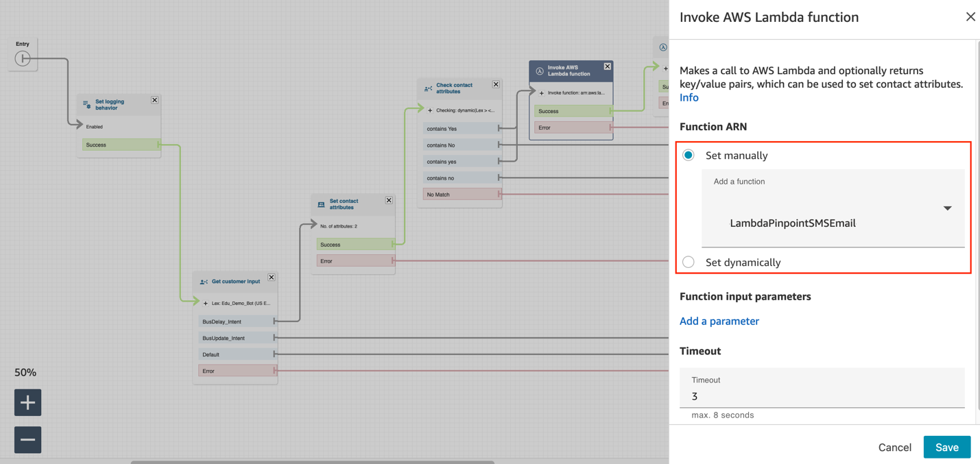This screenshot has height=464, width=980.
Task: Click Add a parameter link
Action: click(x=719, y=321)
